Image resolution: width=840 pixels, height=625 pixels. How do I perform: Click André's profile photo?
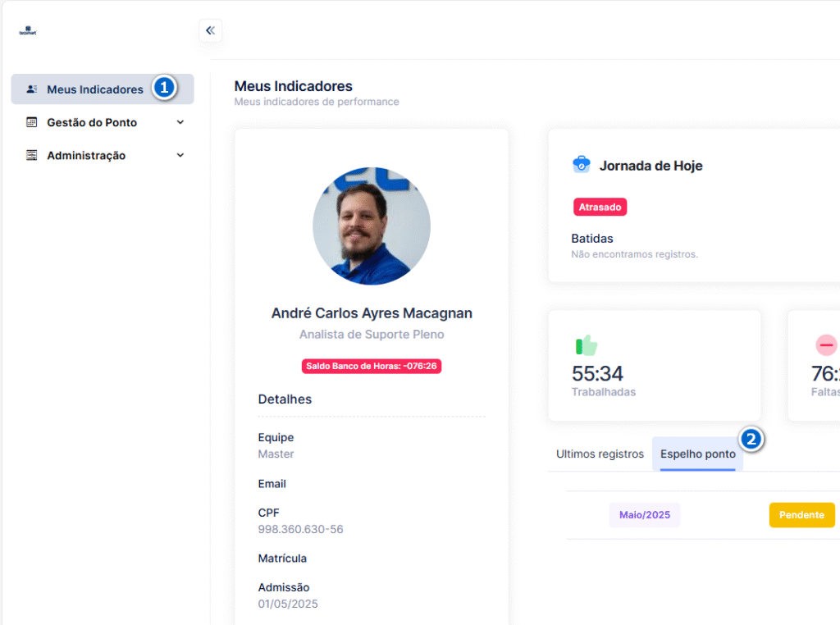pos(372,226)
